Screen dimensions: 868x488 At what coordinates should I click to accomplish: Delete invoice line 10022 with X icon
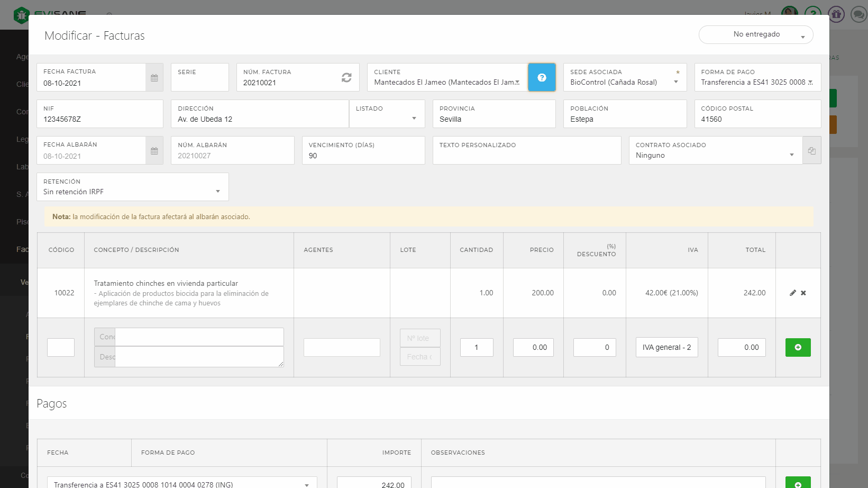click(803, 293)
